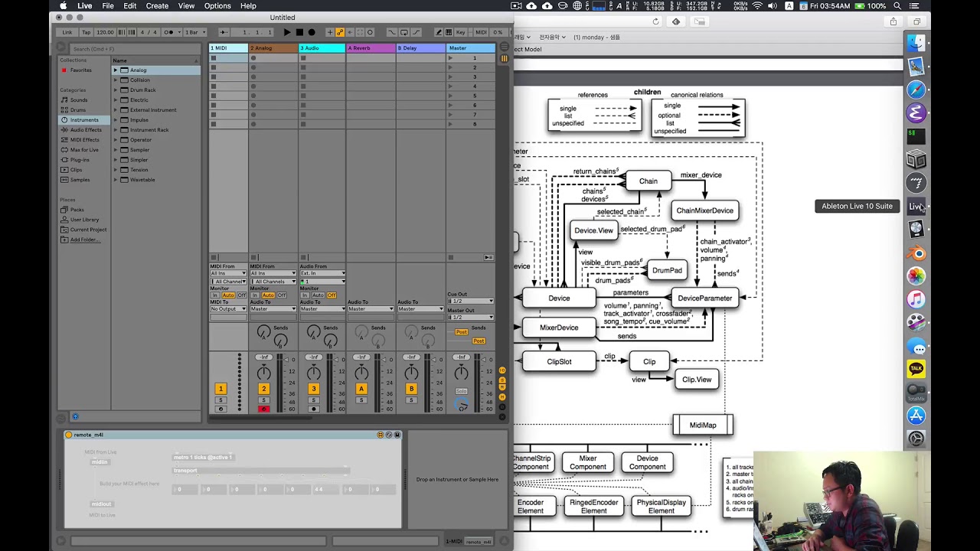The image size is (980, 551).
Task: Open the App Store from the Dock
Action: (916, 416)
